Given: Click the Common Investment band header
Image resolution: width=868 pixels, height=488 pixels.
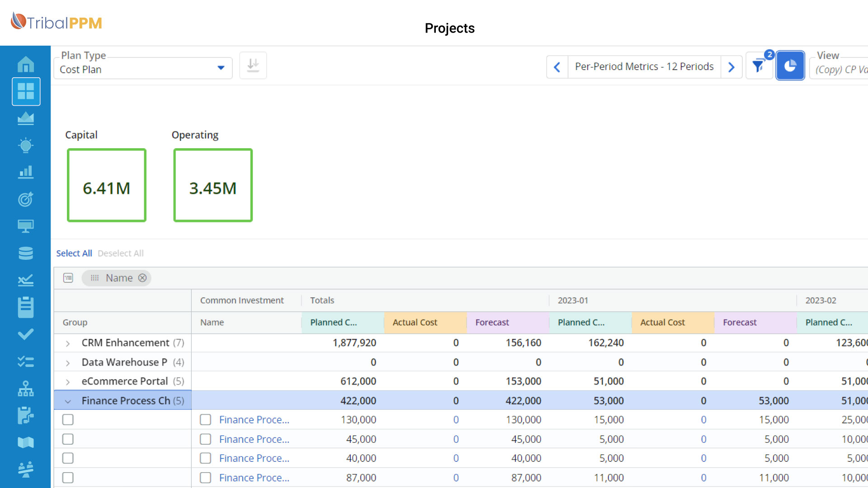Looking at the screenshot, I should (246, 300).
